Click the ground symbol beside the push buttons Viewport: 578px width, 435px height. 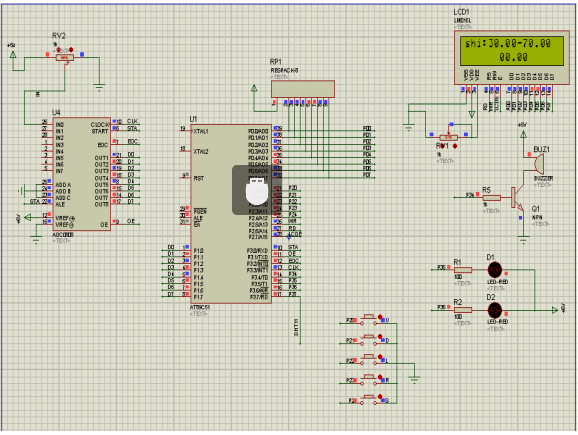414,378
